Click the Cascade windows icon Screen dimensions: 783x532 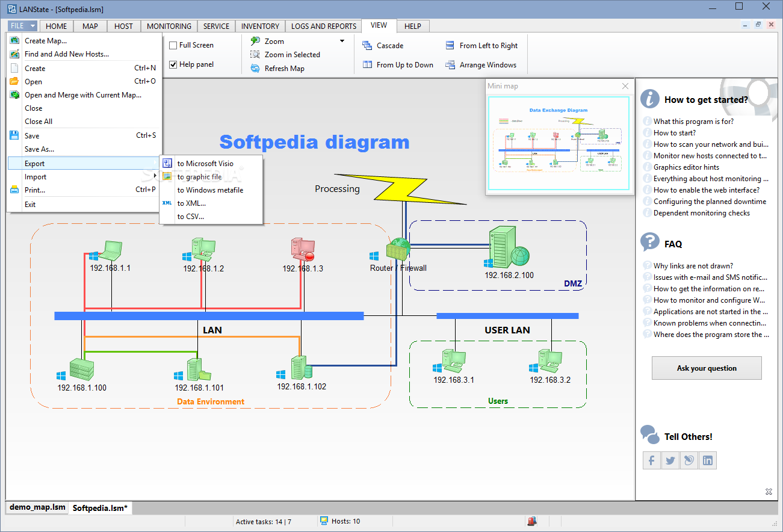point(367,45)
